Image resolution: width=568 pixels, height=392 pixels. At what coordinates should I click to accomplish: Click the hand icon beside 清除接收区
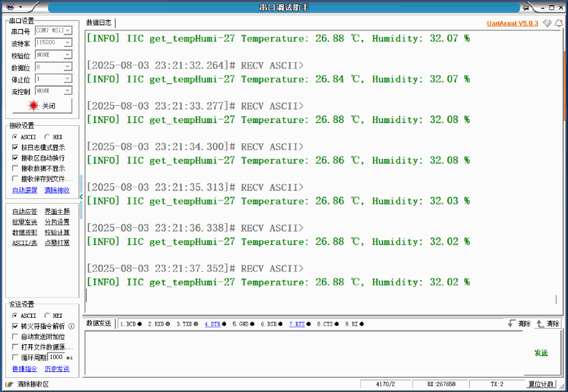tap(9, 384)
